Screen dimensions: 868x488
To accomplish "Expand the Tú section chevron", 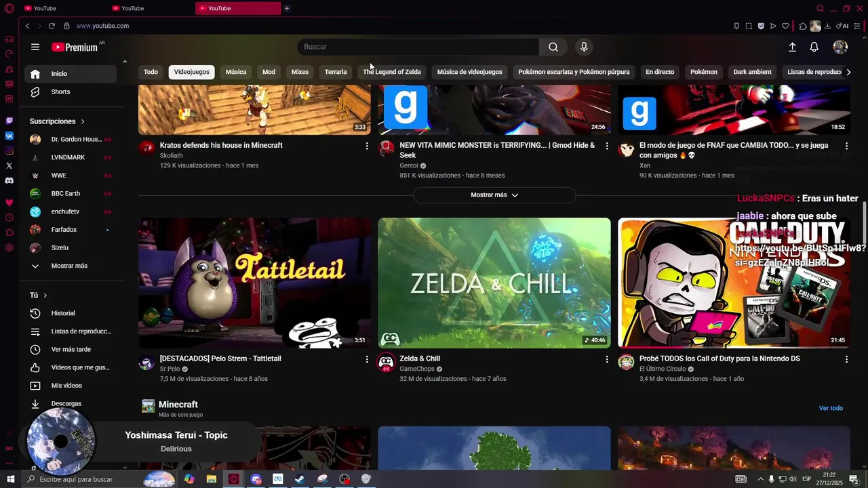I will pos(45,296).
